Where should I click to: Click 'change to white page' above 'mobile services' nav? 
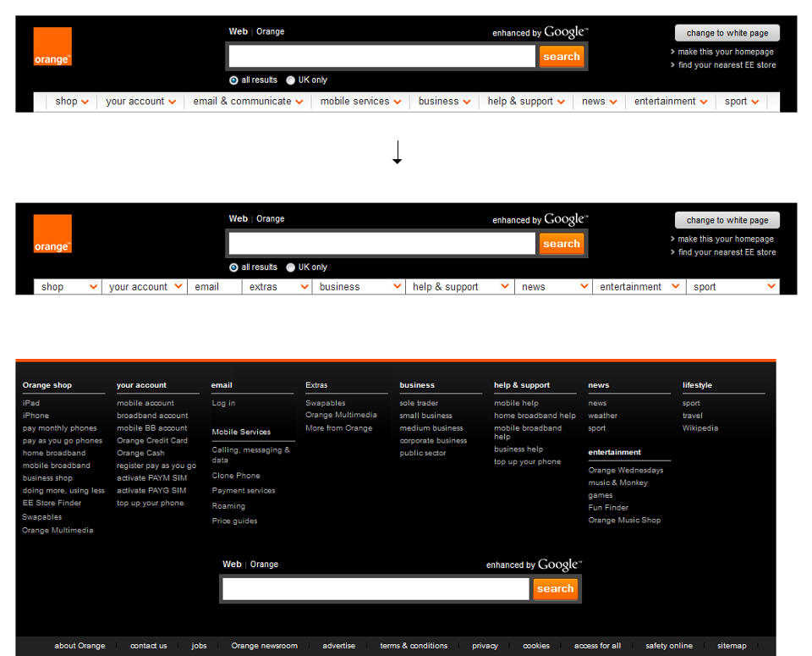[727, 33]
